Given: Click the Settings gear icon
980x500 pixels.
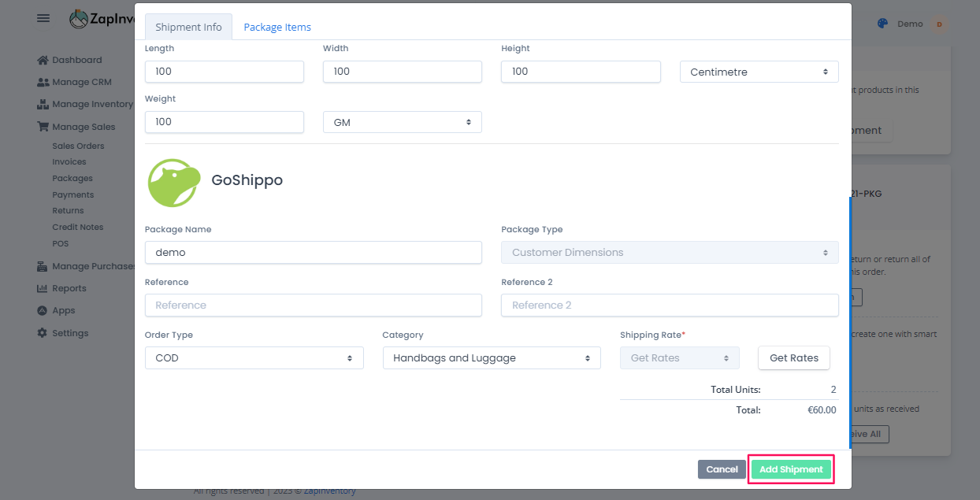Looking at the screenshot, I should (x=43, y=333).
